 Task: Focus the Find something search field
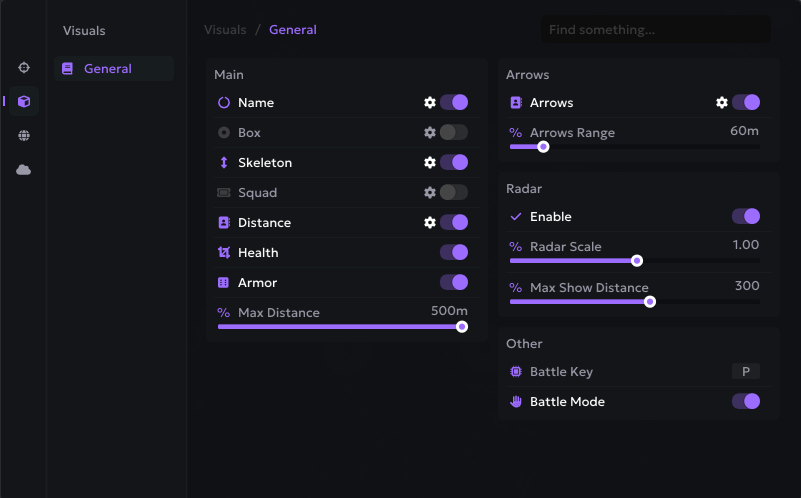click(x=655, y=30)
